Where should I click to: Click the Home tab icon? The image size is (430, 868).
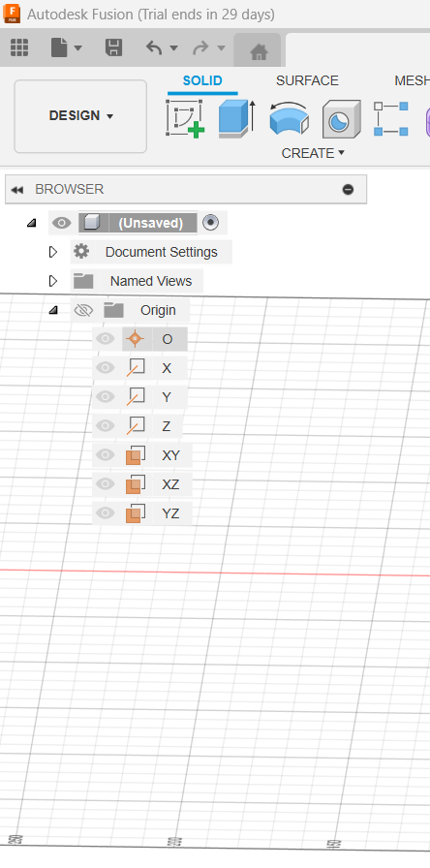pyautogui.click(x=259, y=52)
